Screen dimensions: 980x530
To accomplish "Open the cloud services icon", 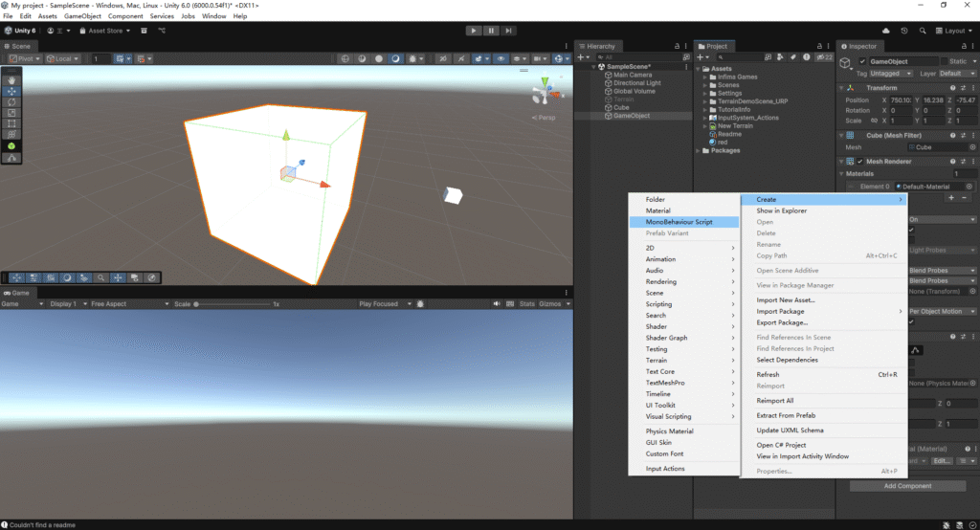I will coord(885,31).
